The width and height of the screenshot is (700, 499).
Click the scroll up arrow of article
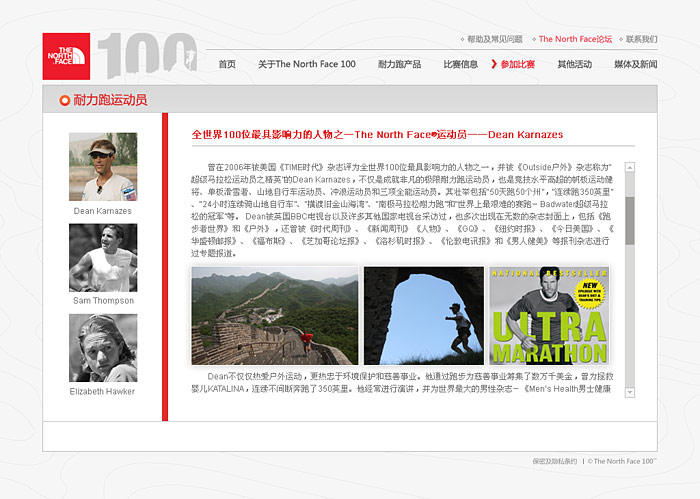(630, 167)
